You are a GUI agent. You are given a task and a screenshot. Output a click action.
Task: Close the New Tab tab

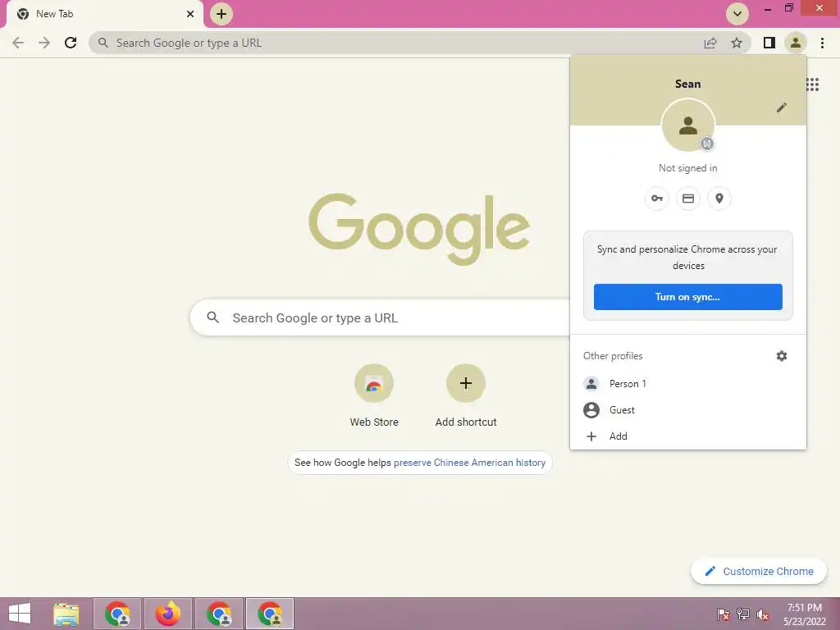[190, 14]
